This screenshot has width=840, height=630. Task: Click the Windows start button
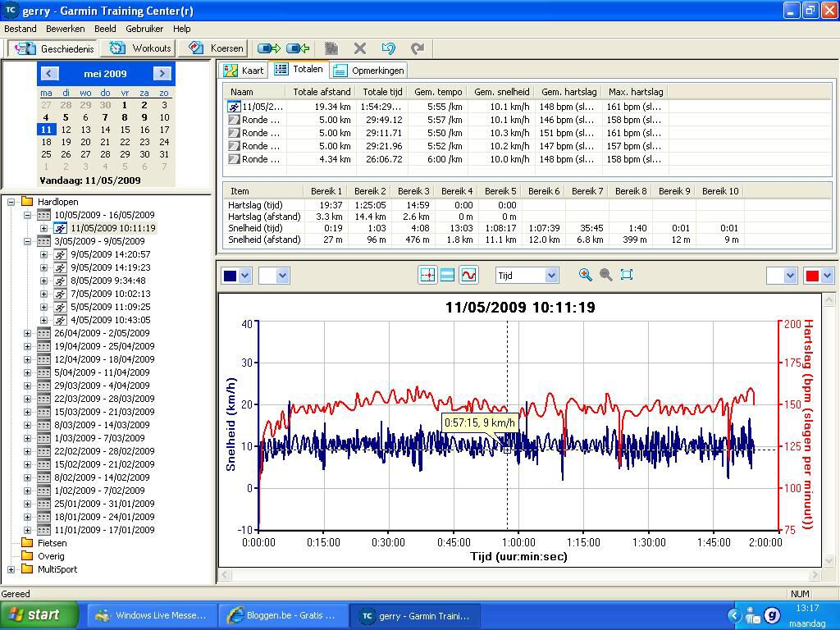pyautogui.click(x=39, y=615)
